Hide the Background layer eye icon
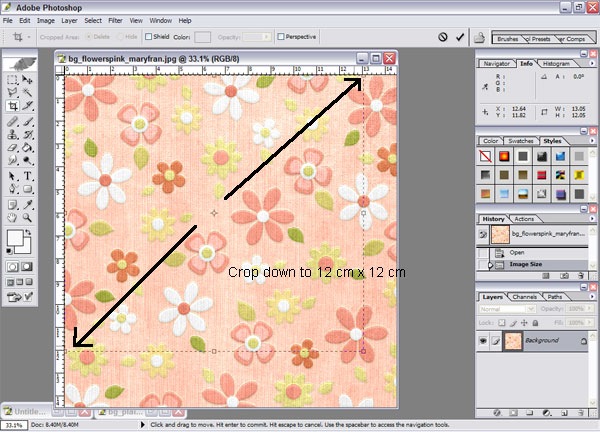Screen dimensions: 600x432 coord(484,340)
